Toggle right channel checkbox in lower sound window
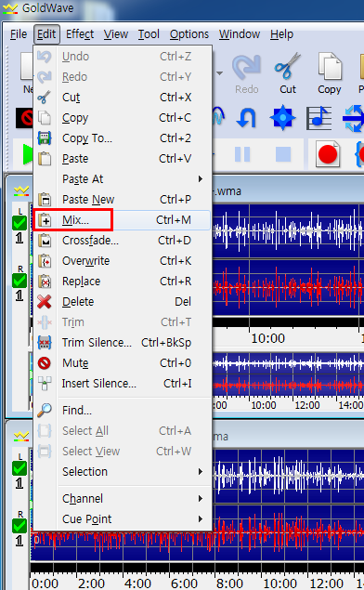Image resolution: width=364 pixels, height=590 pixels. click(x=19, y=526)
